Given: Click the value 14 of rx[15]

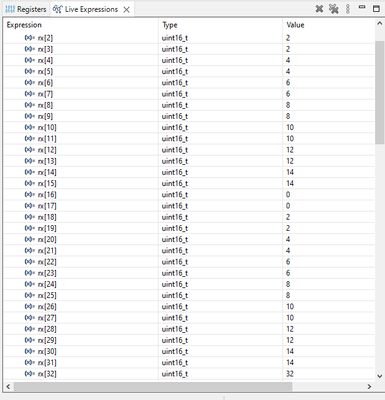Looking at the screenshot, I should click(290, 183).
